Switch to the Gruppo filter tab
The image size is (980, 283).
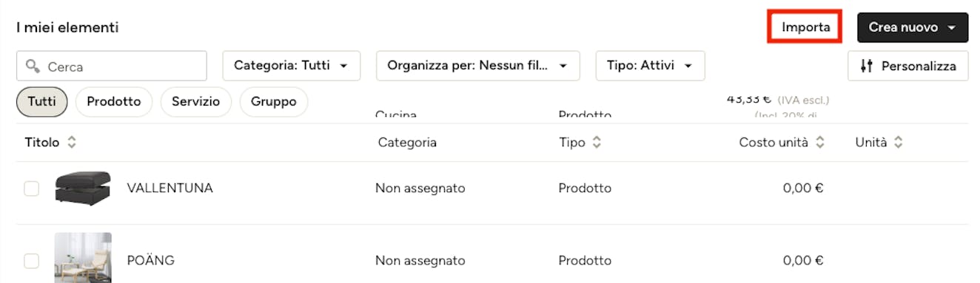pyautogui.click(x=274, y=102)
